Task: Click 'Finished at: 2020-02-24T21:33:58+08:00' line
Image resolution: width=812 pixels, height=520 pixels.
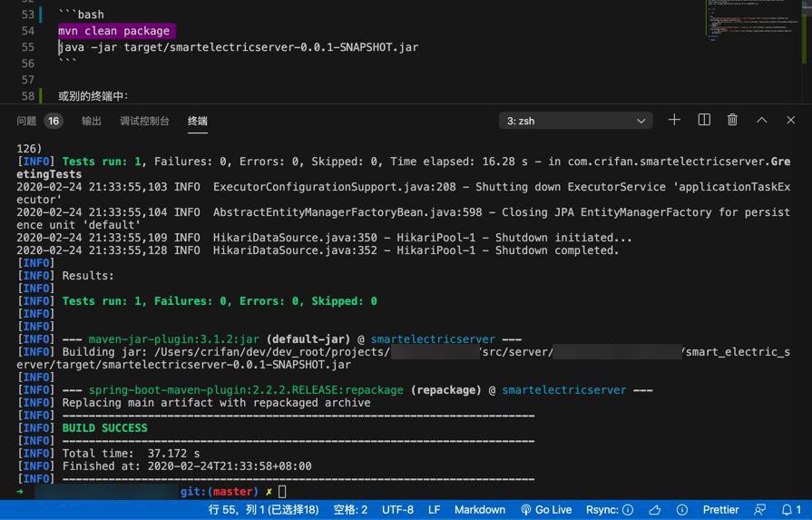Action: tap(187, 466)
